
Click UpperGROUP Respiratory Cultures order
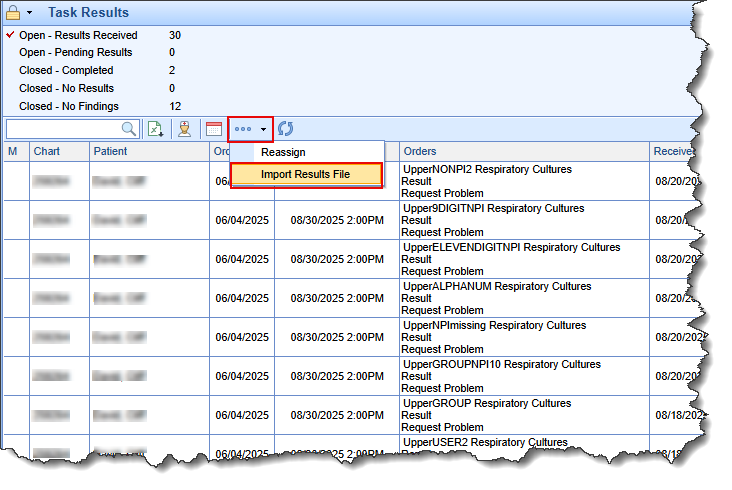pos(487,403)
